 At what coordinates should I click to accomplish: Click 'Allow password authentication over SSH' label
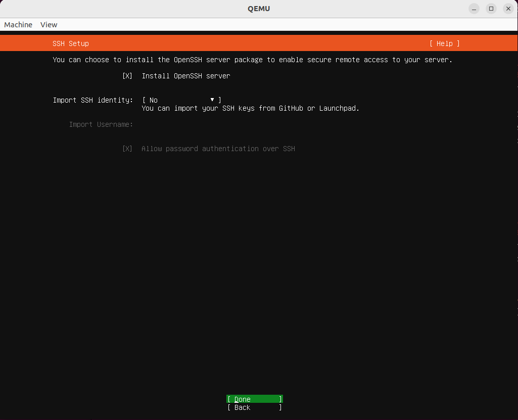tap(218, 149)
